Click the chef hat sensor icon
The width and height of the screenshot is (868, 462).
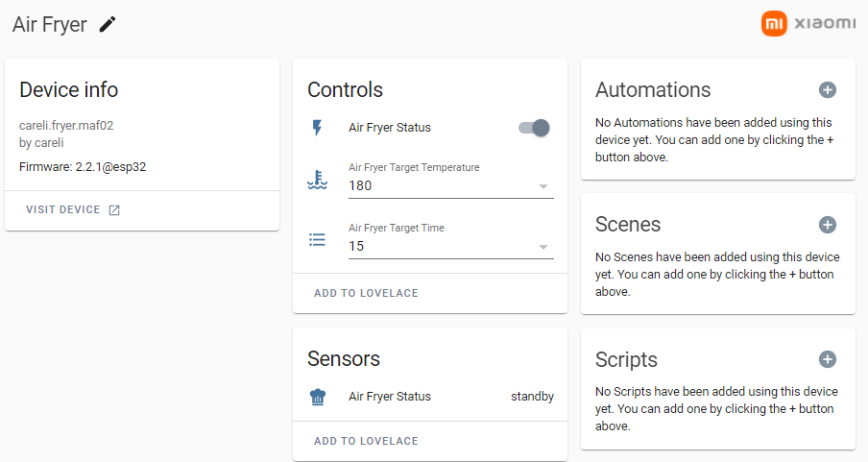318,397
